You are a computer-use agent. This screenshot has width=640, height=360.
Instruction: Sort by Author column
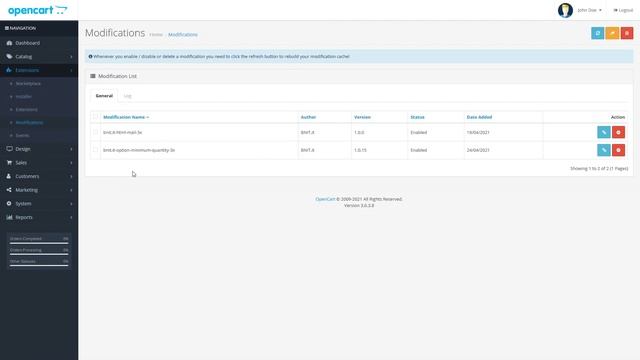[x=308, y=117]
